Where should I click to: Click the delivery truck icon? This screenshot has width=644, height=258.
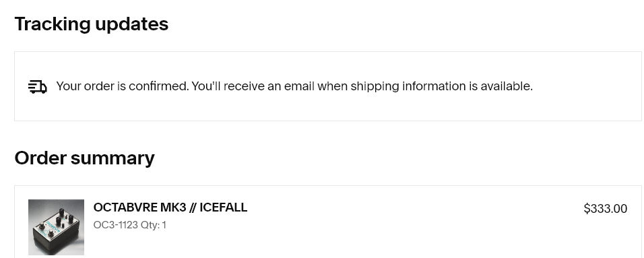point(37,87)
